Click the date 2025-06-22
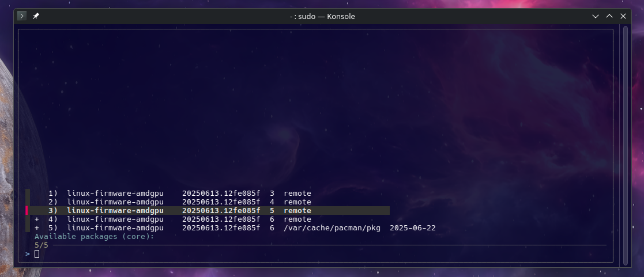 coord(413,227)
